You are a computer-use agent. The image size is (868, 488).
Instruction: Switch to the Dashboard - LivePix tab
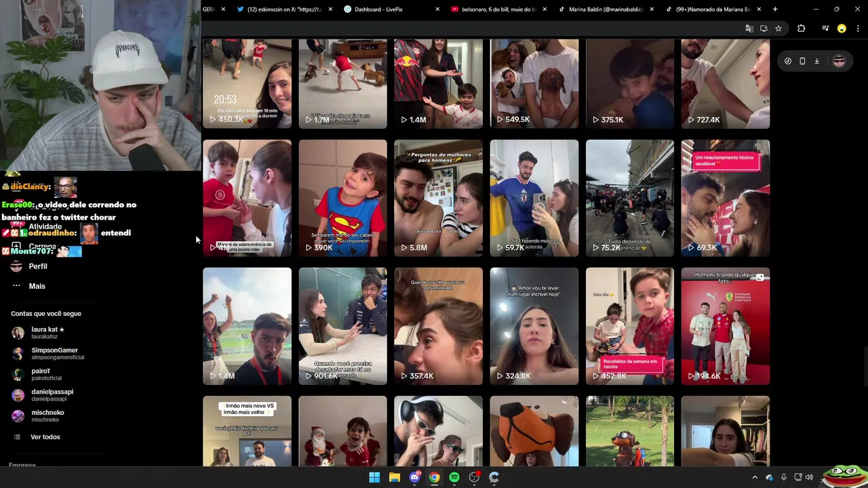coord(392,9)
